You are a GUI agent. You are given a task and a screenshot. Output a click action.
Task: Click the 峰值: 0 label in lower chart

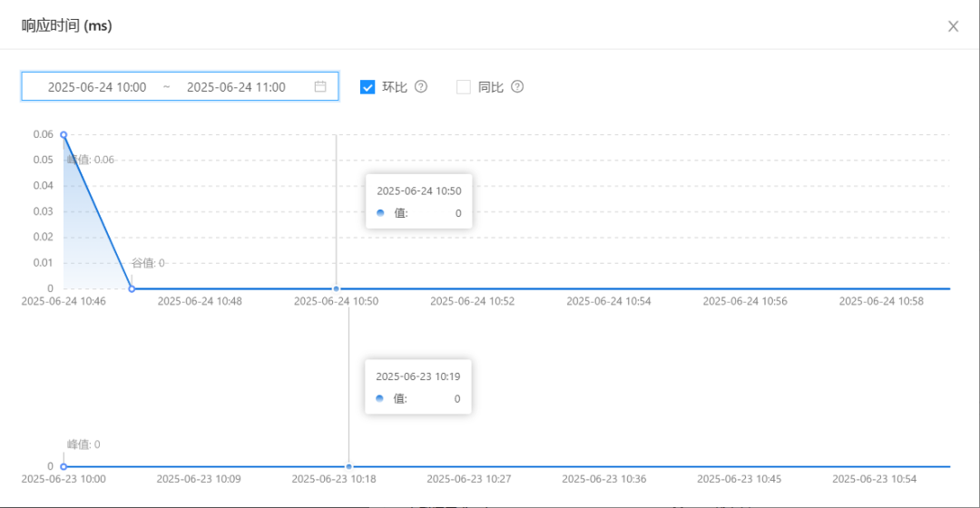coord(83,444)
